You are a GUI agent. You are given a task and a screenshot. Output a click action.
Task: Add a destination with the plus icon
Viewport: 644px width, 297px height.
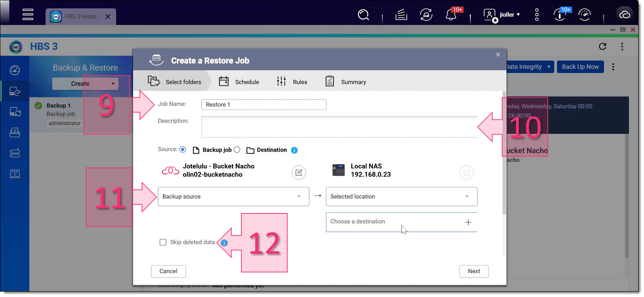click(x=468, y=222)
